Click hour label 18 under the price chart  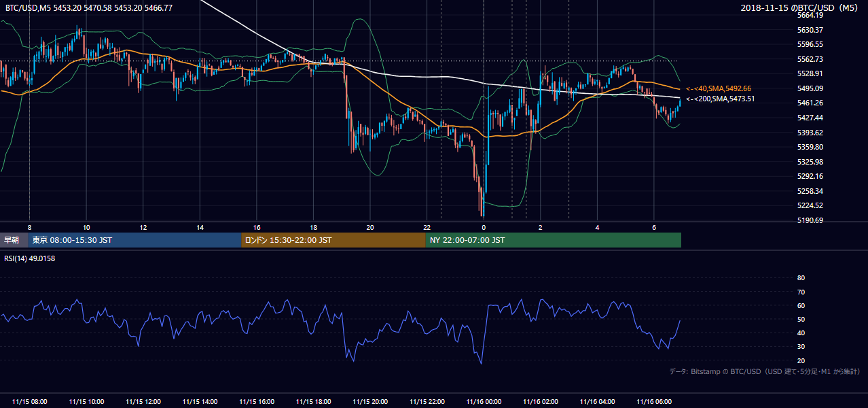click(x=313, y=227)
